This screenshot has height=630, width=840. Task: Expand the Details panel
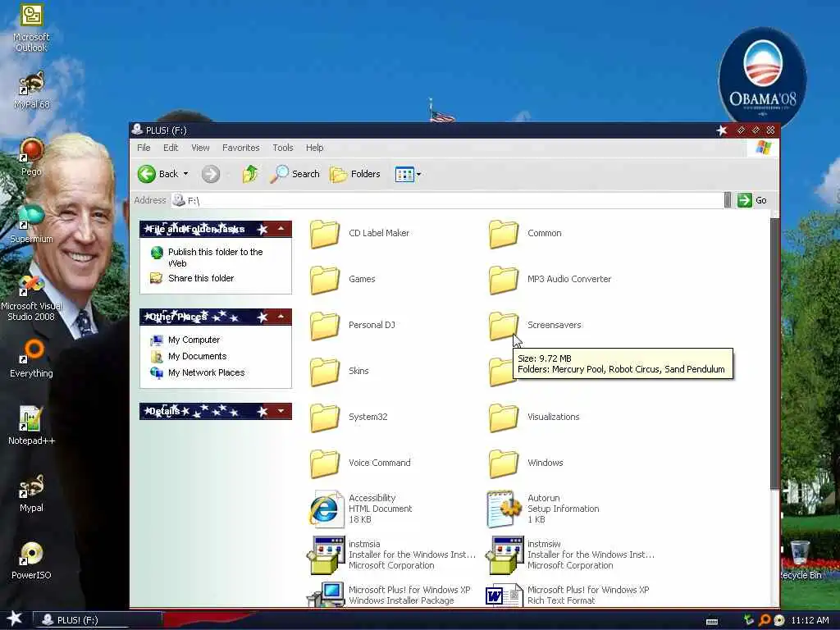coord(281,412)
